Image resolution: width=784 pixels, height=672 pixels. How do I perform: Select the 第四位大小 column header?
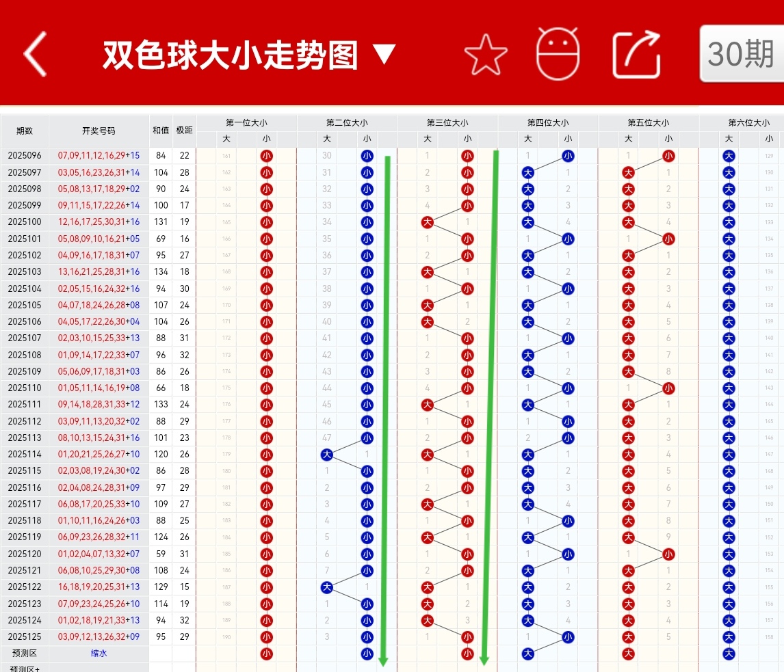(547, 122)
